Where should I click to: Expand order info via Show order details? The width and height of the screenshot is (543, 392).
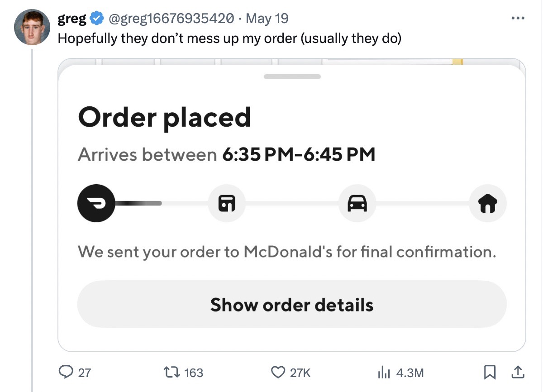(292, 304)
